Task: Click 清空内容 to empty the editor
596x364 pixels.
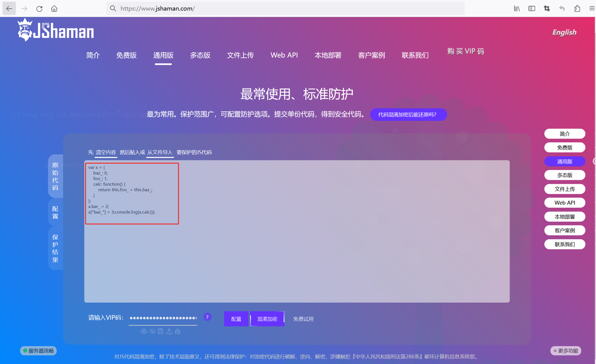Action: [106, 152]
